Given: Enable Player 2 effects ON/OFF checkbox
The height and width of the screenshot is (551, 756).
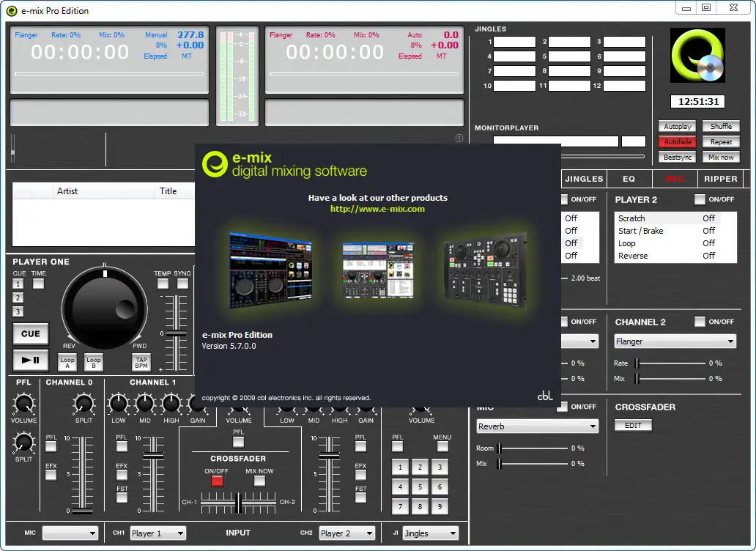Looking at the screenshot, I should (x=700, y=199).
